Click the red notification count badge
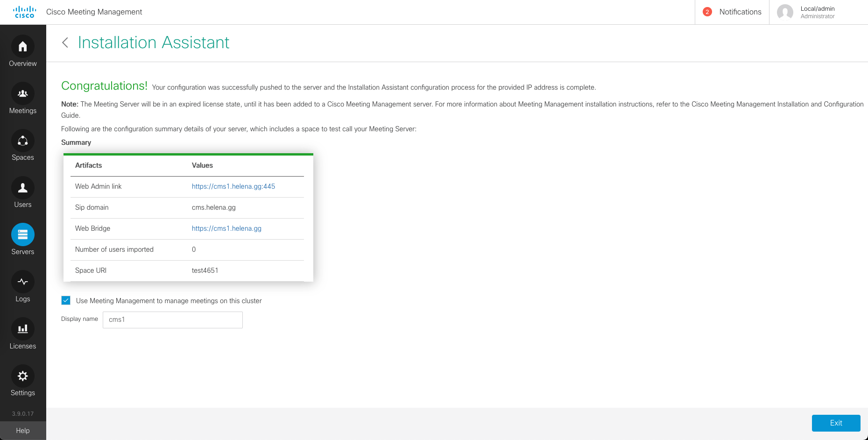Screen dimensions: 868x440 point(707,12)
